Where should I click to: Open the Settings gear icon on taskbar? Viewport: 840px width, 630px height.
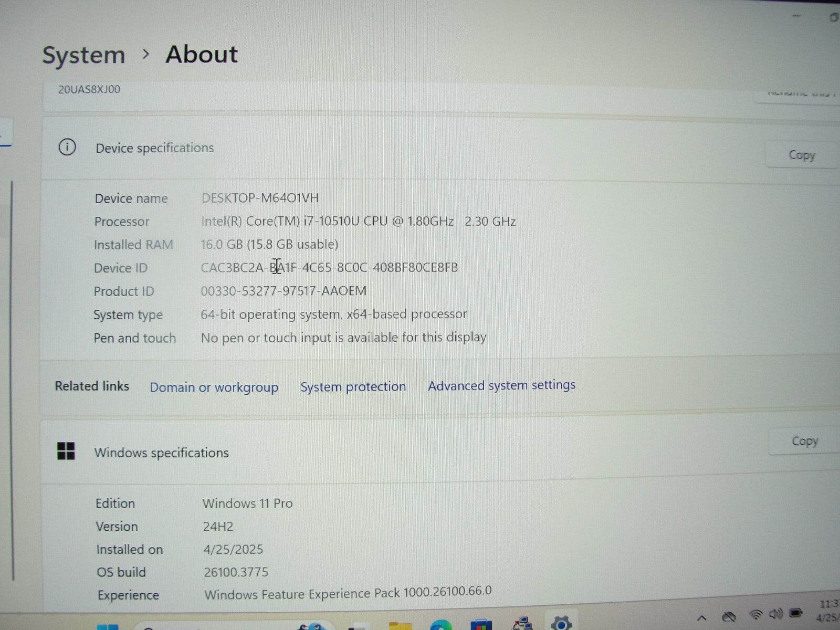(x=562, y=626)
